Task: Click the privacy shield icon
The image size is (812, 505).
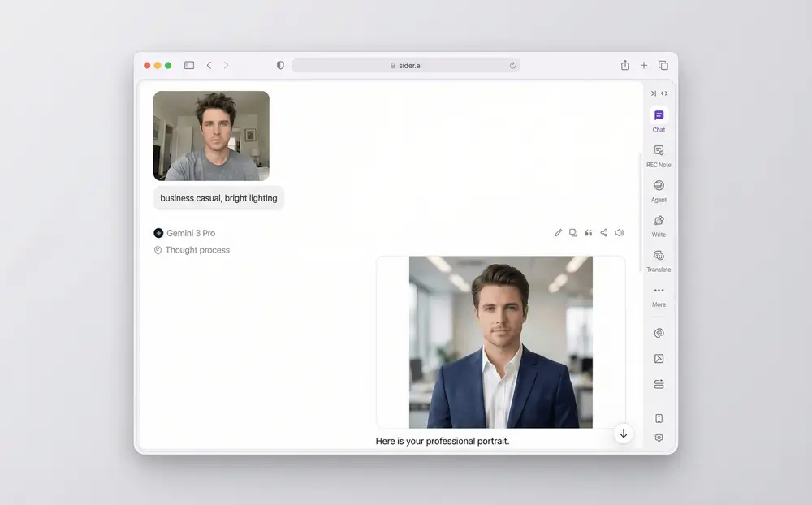Action: click(x=280, y=65)
